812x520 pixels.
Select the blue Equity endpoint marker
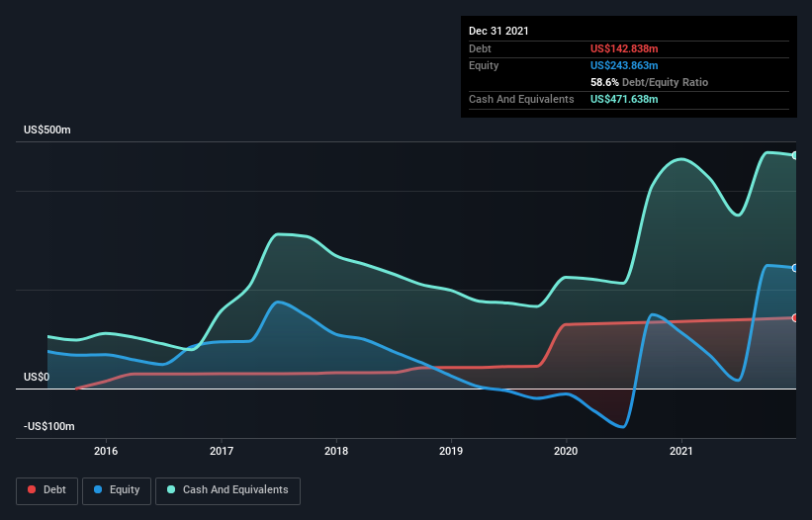tap(795, 268)
